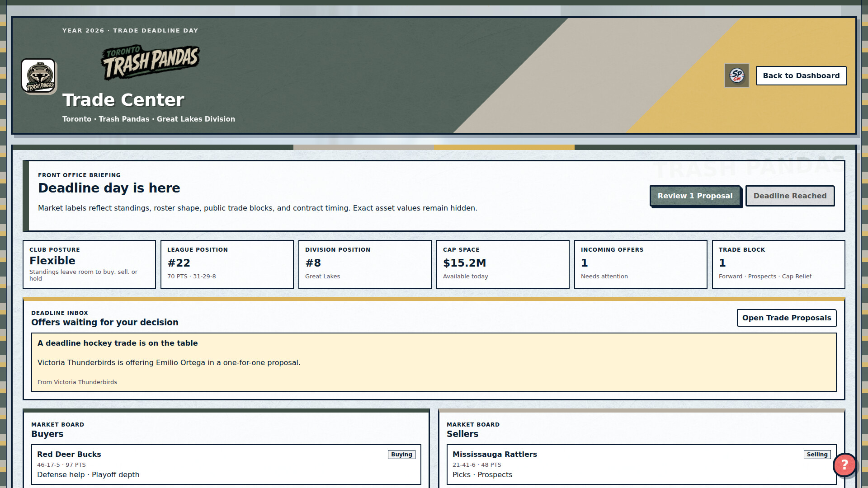Click 'Defense help · Playoff depth' text
Screen dimensions: 868x488
[x=88, y=475]
